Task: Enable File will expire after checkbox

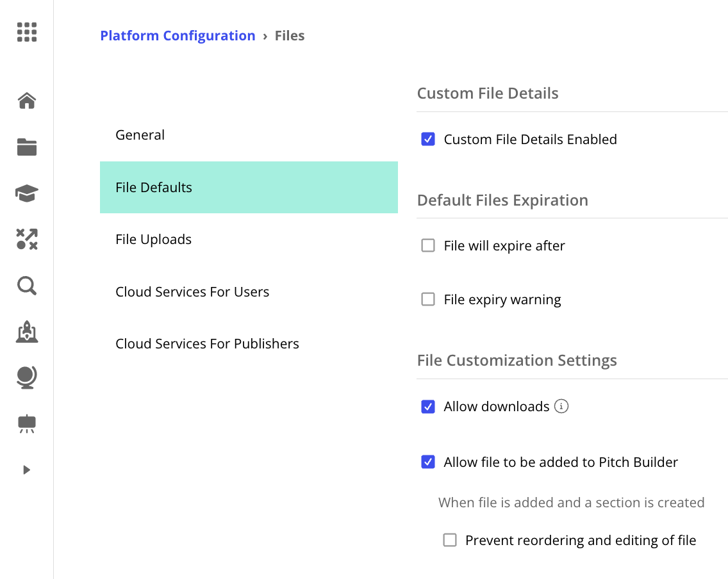Action: pos(428,245)
